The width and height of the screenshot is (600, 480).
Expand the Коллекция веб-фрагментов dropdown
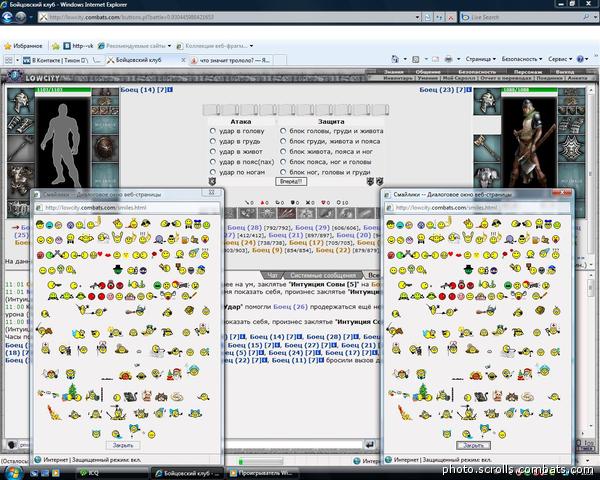point(251,46)
